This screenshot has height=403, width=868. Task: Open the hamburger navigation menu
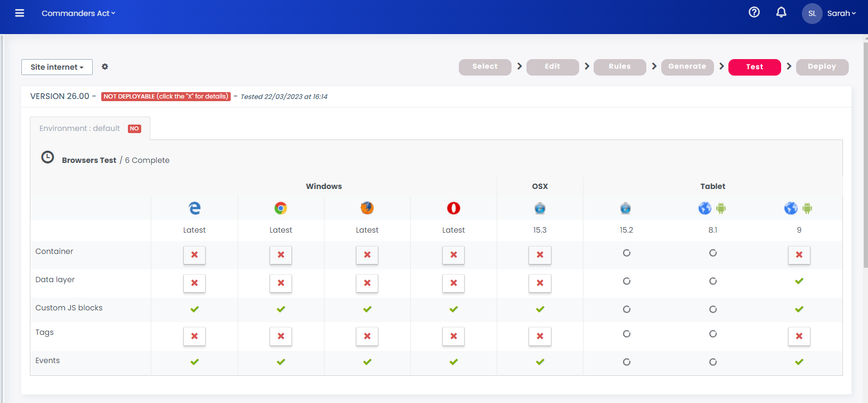20,13
